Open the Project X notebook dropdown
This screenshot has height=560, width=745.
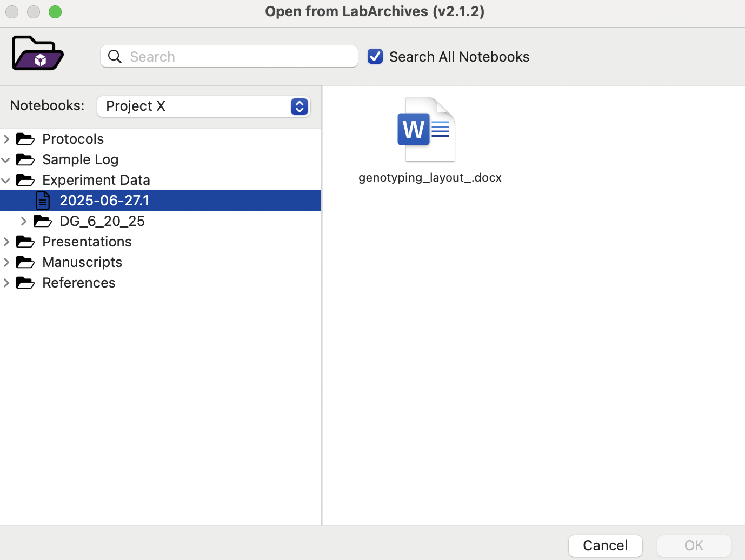299,106
